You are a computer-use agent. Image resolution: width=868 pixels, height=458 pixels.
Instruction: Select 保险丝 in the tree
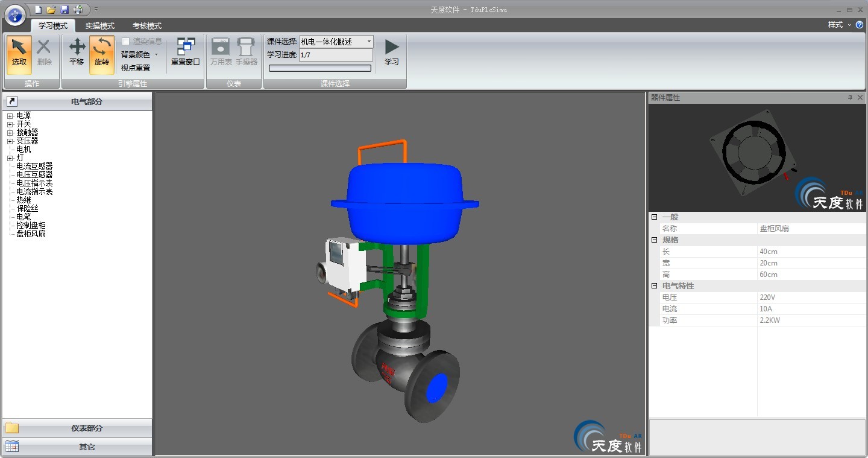click(x=27, y=208)
